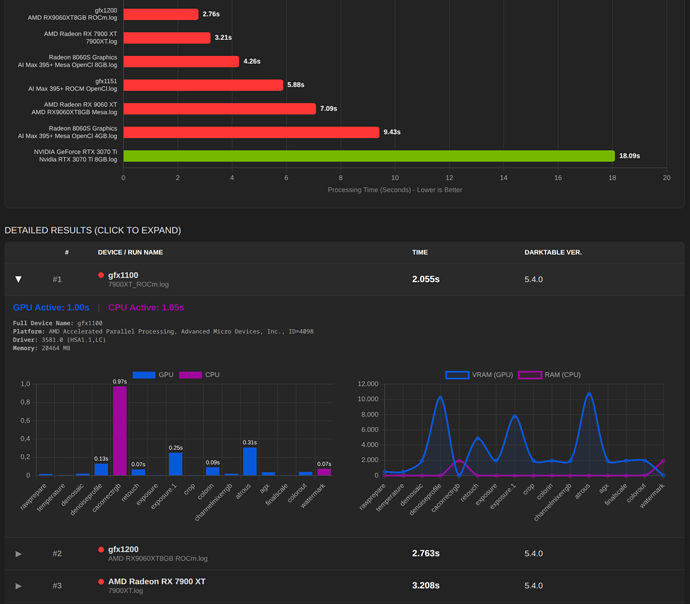The image size is (690, 604).
Task: Click the blue denoiseprofile 0.13s bar
Action: (101, 469)
